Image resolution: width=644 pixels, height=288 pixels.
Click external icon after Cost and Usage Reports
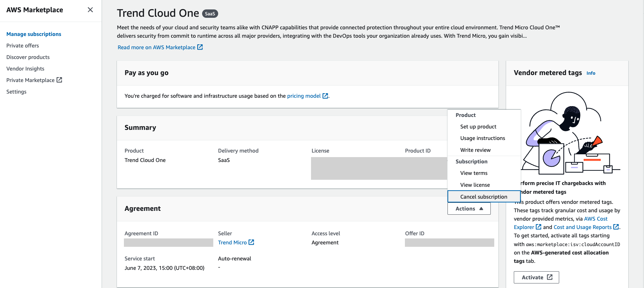click(x=616, y=227)
